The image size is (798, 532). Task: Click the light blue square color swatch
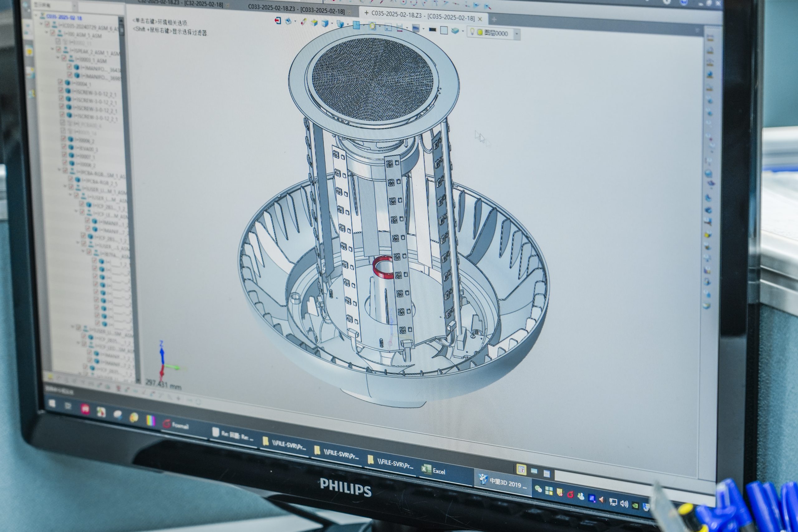click(444, 30)
